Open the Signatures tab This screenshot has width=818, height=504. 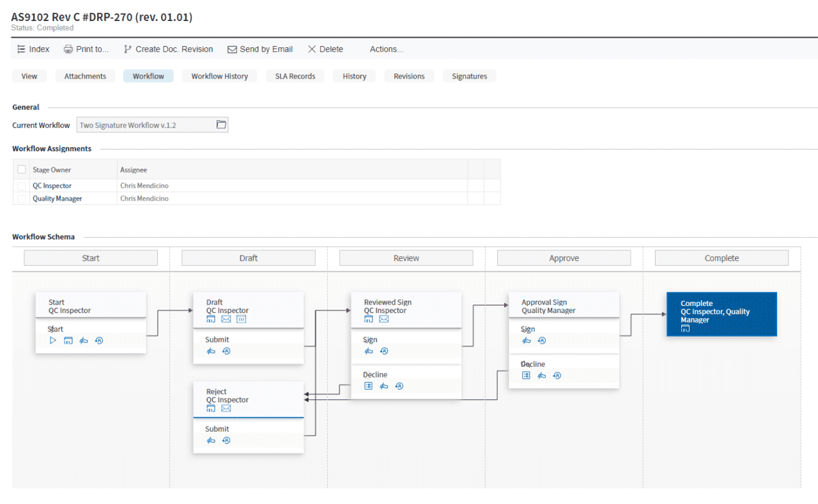[x=469, y=75]
